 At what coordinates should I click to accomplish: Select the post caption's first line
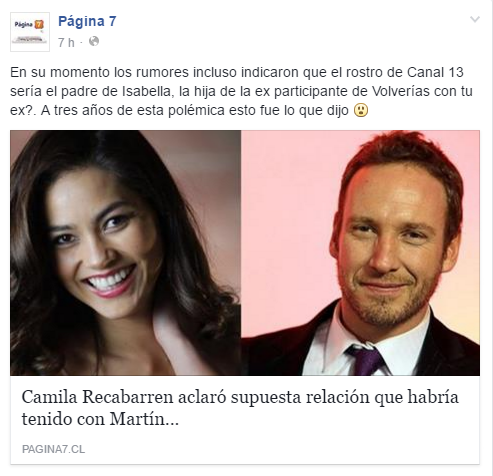point(237,72)
